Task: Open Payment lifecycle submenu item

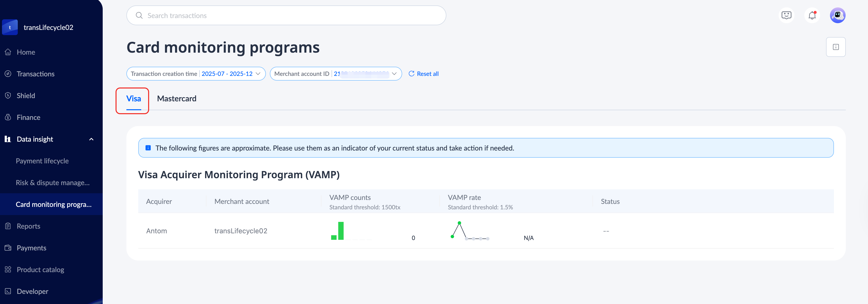Action: pos(42,161)
